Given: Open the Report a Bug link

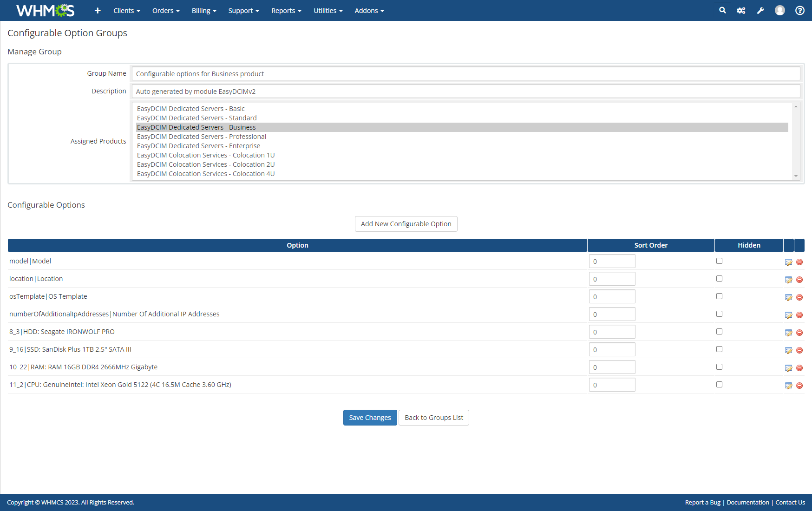Looking at the screenshot, I should (x=702, y=502).
